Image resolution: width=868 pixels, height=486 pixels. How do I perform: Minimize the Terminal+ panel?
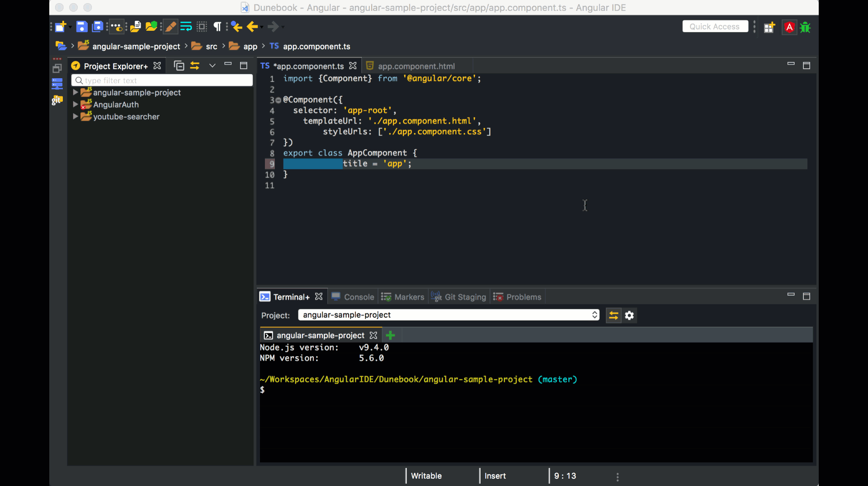(791, 295)
